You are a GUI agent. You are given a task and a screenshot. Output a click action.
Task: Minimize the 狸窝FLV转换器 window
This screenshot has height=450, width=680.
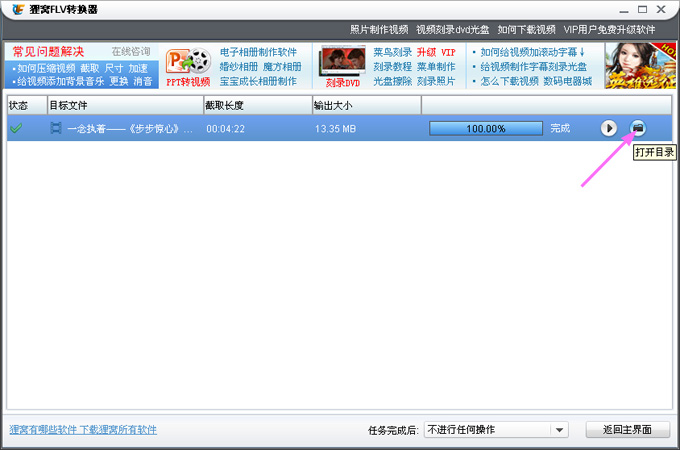tap(624, 10)
